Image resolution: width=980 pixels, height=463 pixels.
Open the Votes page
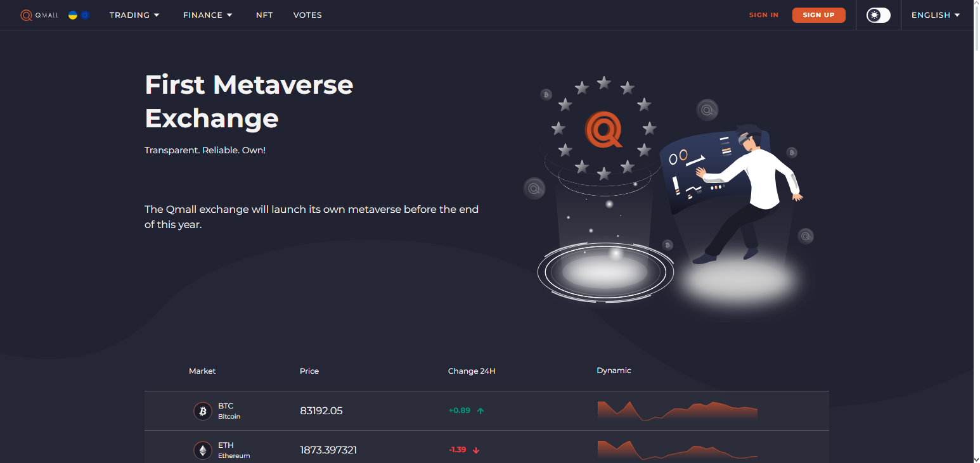[307, 15]
